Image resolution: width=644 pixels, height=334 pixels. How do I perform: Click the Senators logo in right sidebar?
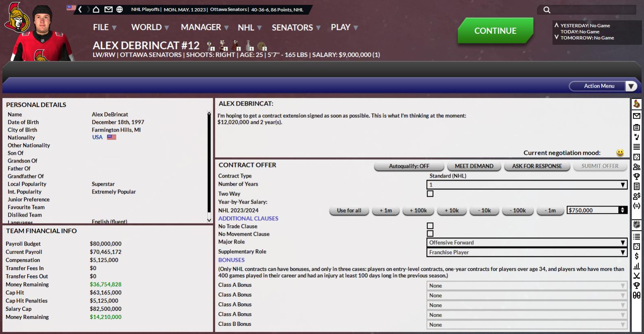click(637, 104)
